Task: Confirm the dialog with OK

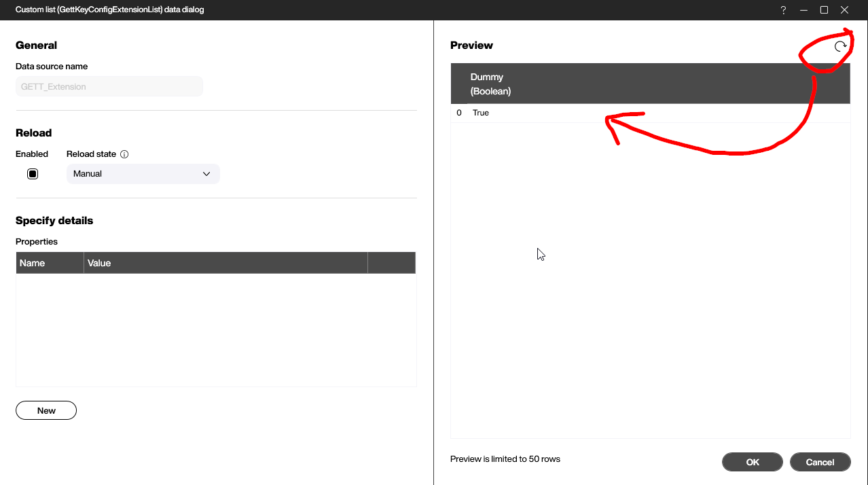Action: 753,462
